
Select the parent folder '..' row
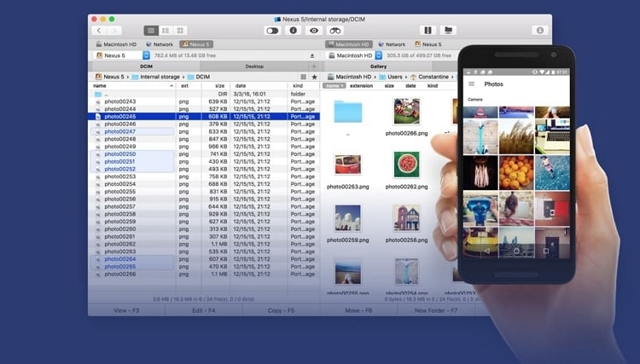[x=204, y=94]
